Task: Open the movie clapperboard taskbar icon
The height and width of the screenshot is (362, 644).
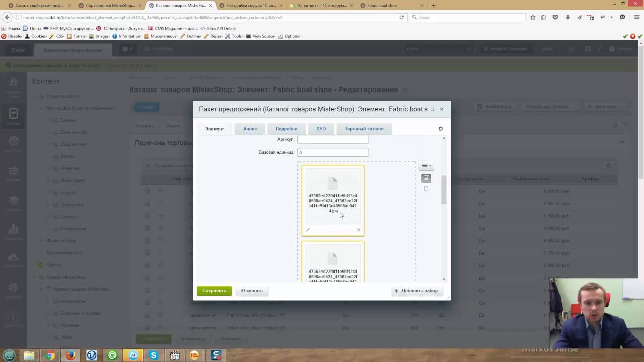Action: point(175,355)
